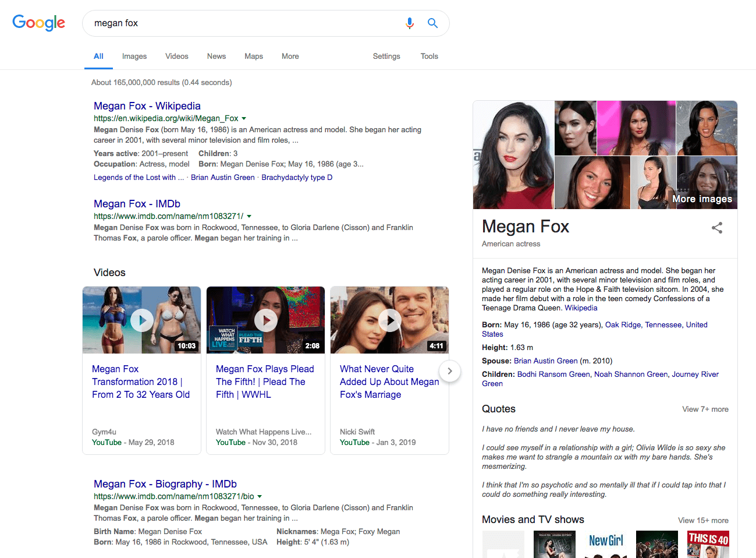Switch to the Maps tab
The width and height of the screenshot is (756, 558).
click(254, 56)
